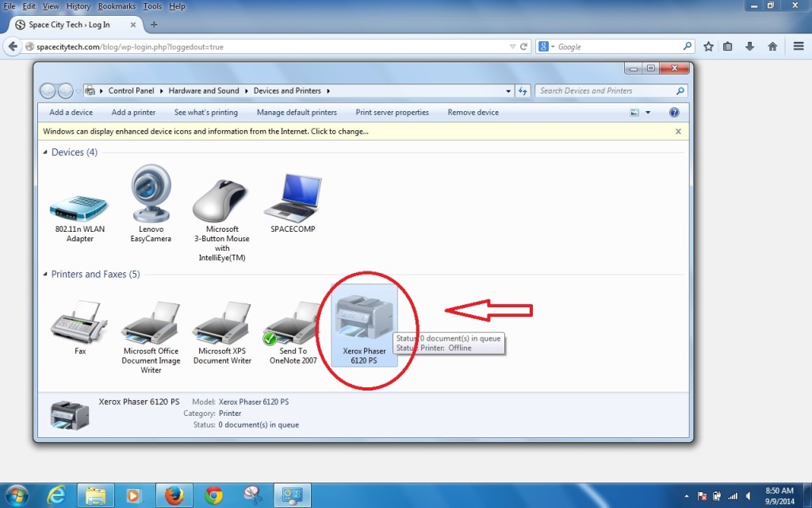This screenshot has width=812, height=508.
Task: Select the Lenovo EasyCamera device
Action: pos(151,204)
